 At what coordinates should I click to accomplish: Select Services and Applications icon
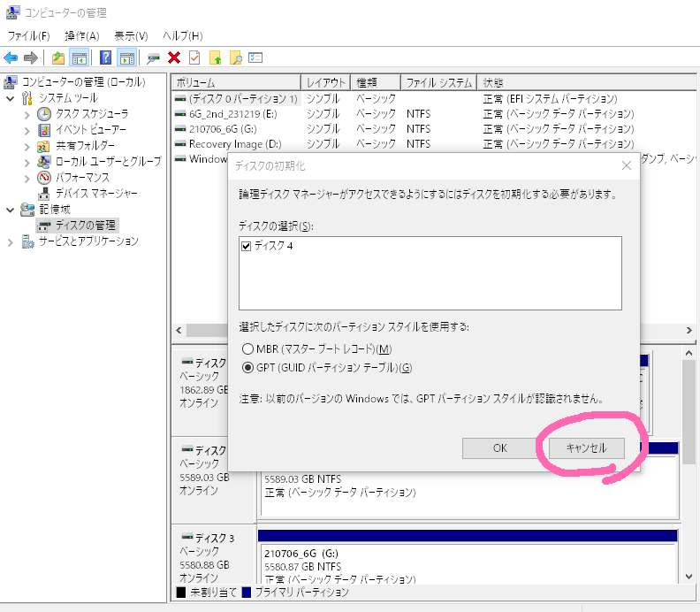tap(27, 241)
